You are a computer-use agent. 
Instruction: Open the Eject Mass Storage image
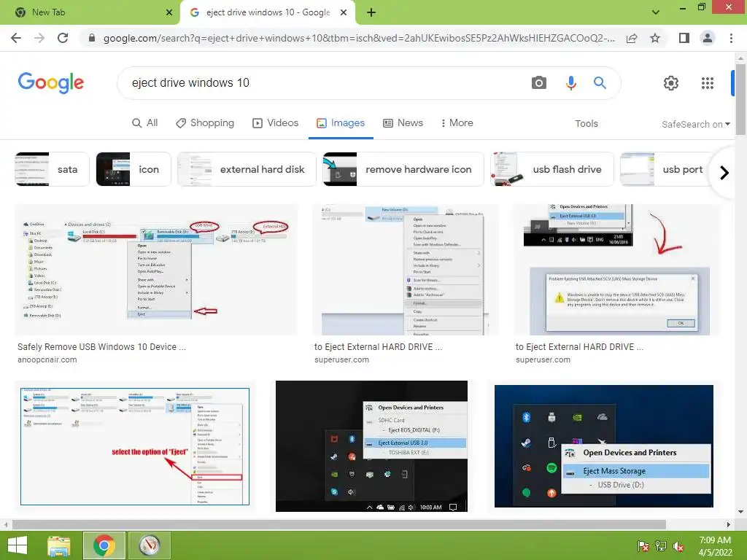coord(603,446)
